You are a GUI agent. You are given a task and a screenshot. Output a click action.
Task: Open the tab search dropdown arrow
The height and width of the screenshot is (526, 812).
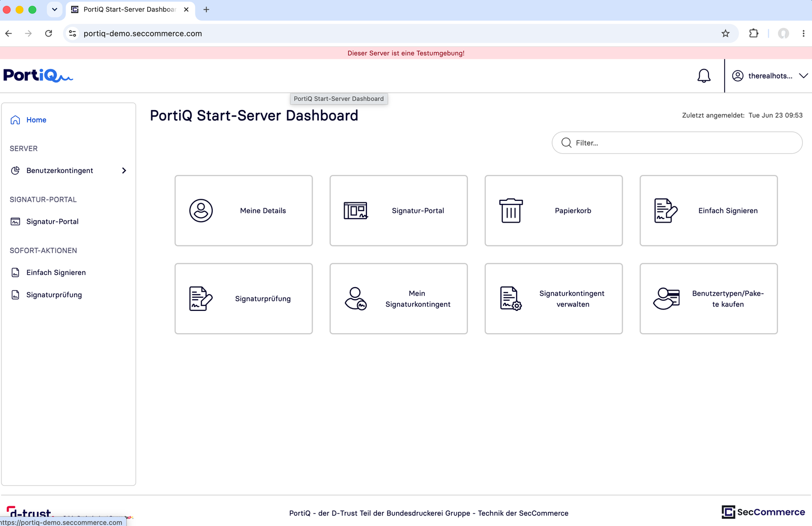tap(54, 10)
